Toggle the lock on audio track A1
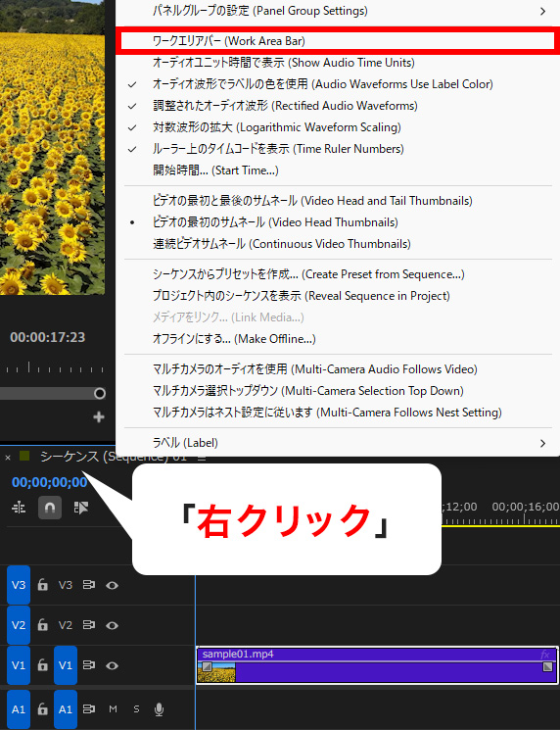This screenshot has height=730, width=560. [42, 709]
